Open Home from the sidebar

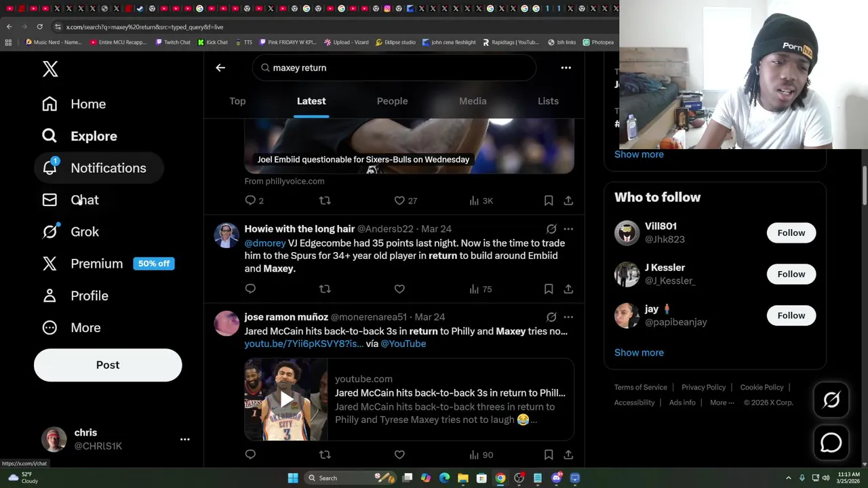point(74,104)
